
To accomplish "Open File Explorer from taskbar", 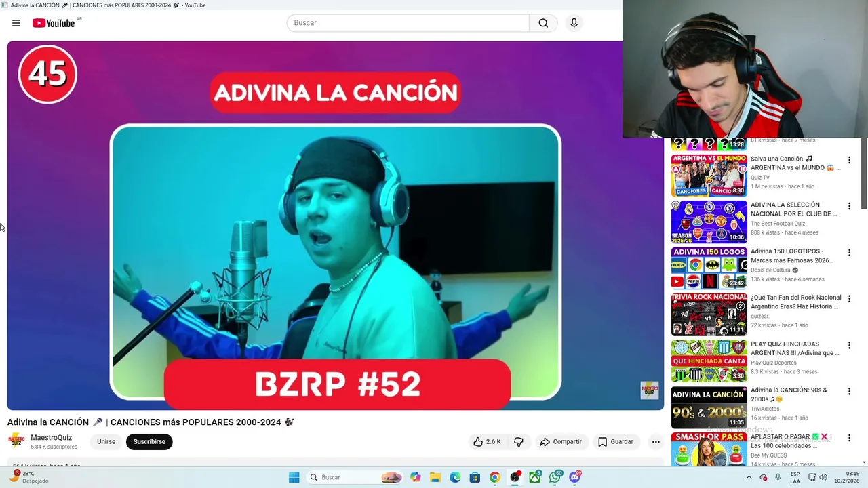I will click(x=435, y=477).
